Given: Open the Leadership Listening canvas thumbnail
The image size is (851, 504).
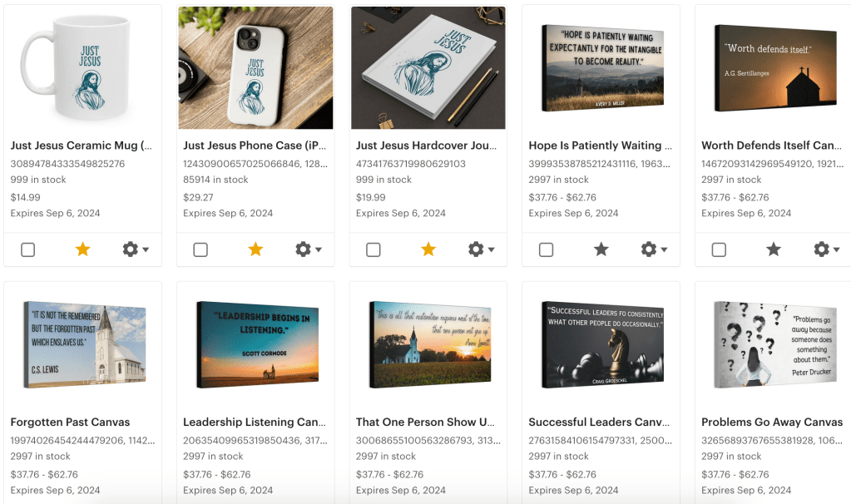Looking at the screenshot, I should point(255,345).
